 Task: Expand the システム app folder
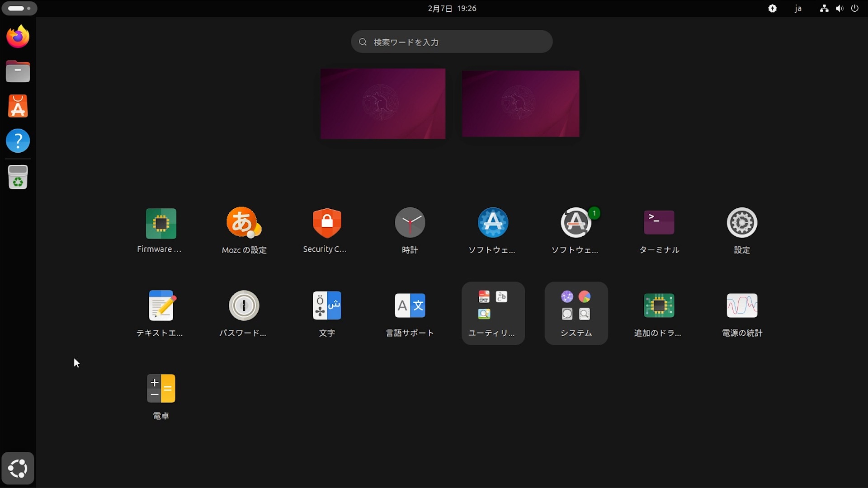[576, 313]
